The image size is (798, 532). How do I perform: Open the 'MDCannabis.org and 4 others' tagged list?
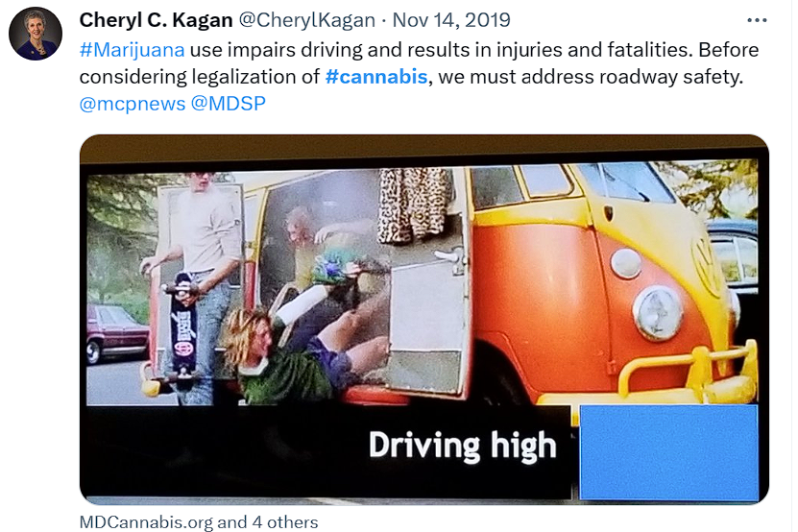[x=199, y=522]
